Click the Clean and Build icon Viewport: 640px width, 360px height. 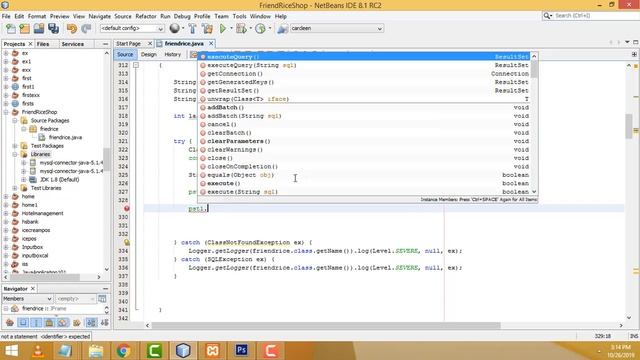[207, 29]
